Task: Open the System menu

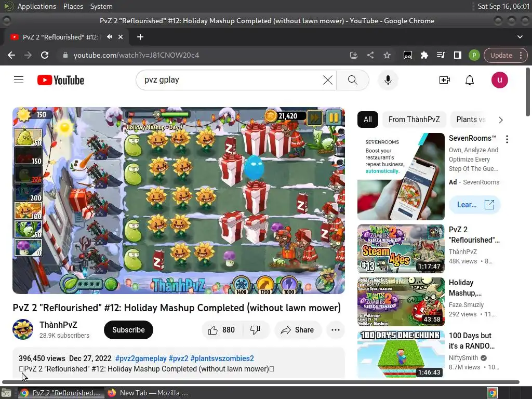Action: pos(101,6)
